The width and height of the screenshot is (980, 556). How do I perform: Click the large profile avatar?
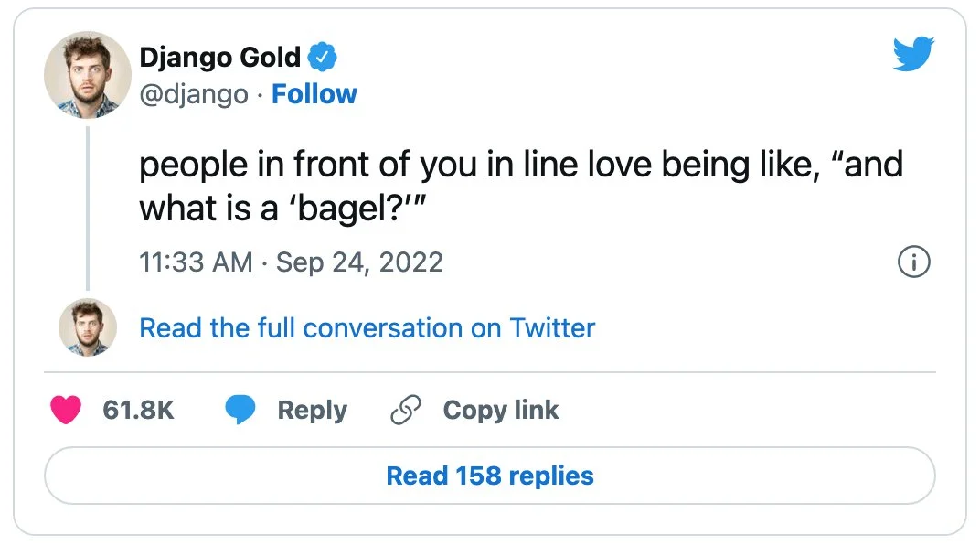pyautogui.click(x=88, y=75)
